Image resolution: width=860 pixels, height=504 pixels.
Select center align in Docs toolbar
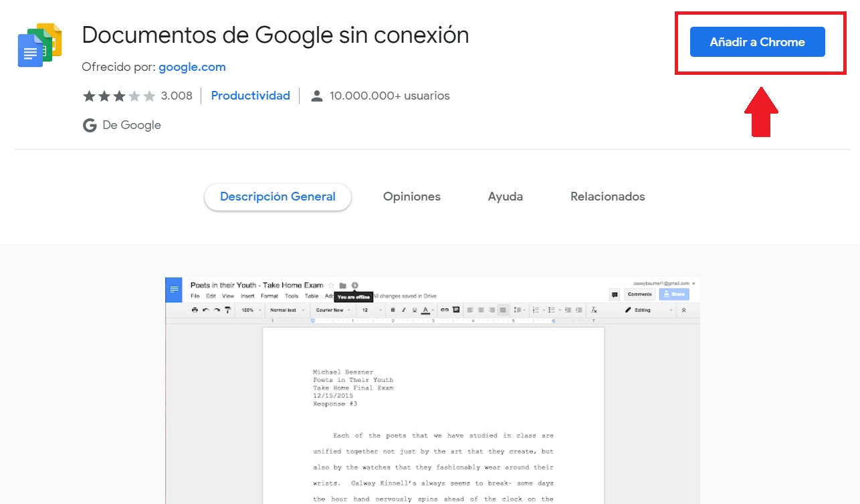click(x=481, y=310)
